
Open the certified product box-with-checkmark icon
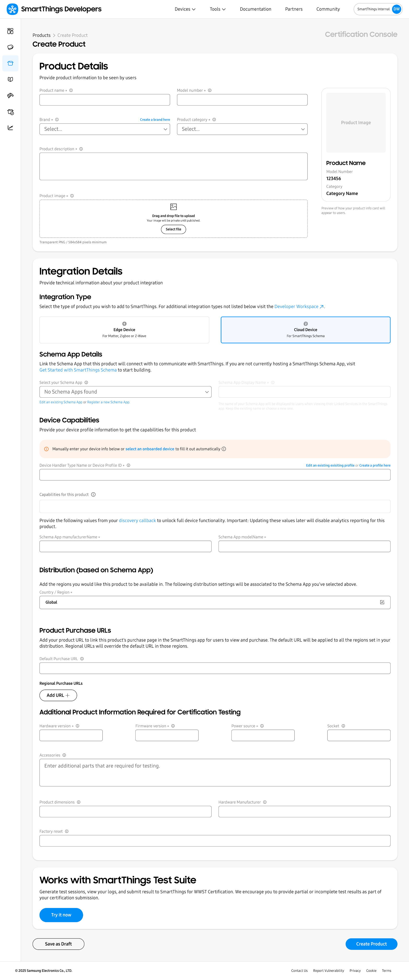[10, 112]
